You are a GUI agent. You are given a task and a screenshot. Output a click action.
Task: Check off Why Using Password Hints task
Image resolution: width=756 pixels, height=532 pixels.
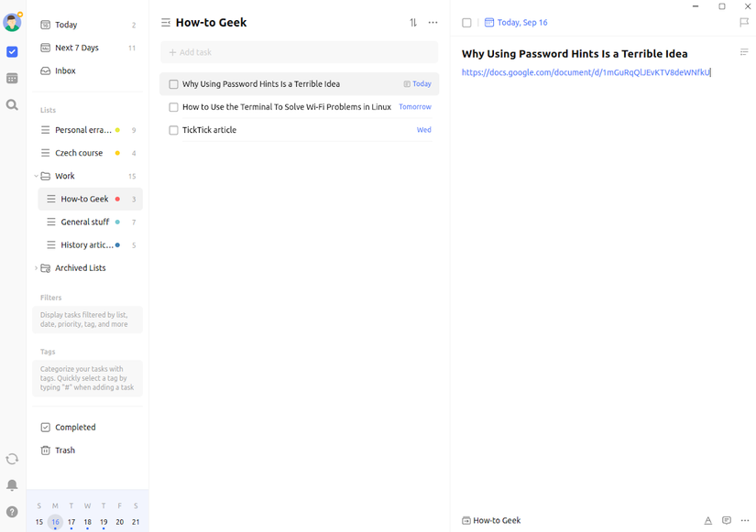tap(173, 84)
